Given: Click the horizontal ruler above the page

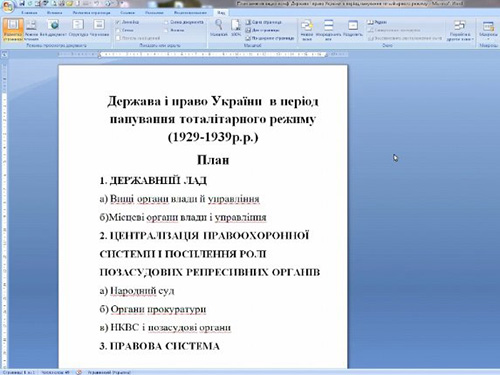Looking at the screenshot, I should [203, 54].
